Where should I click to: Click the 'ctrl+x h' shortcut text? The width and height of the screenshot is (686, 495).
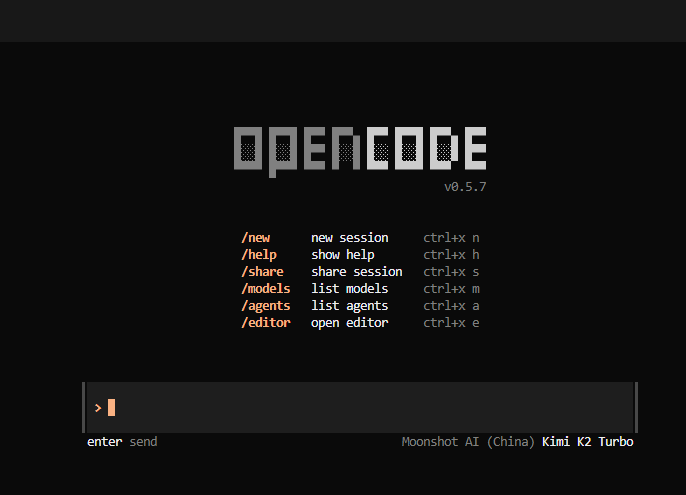[451, 255]
